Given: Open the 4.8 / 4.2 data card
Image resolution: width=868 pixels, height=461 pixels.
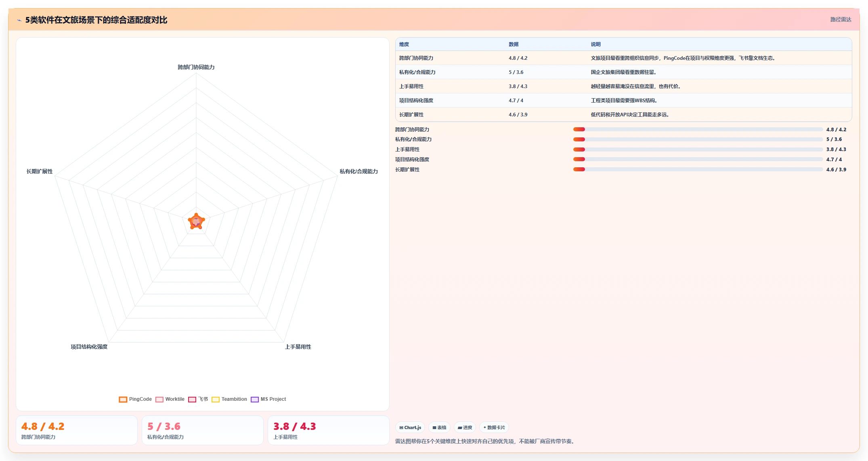Looking at the screenshot, I should coord(77,430).
